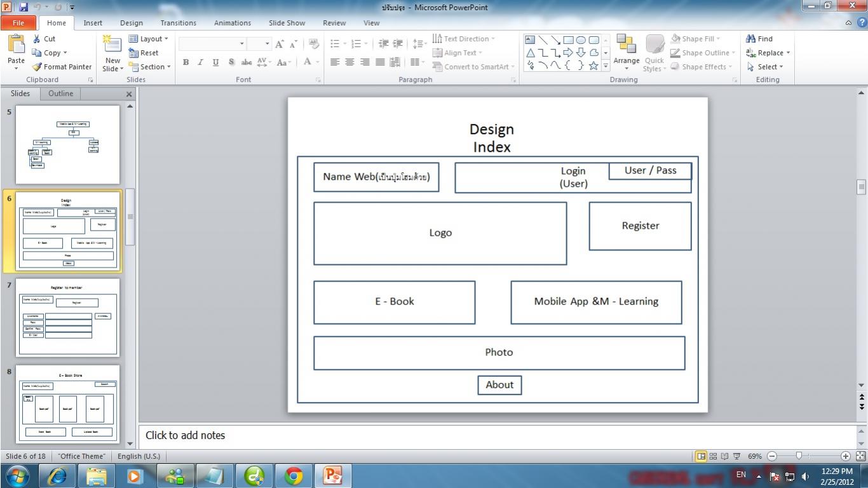Click the Find button
The height and width of the screenshot is (488, 868).
(759, 39)
